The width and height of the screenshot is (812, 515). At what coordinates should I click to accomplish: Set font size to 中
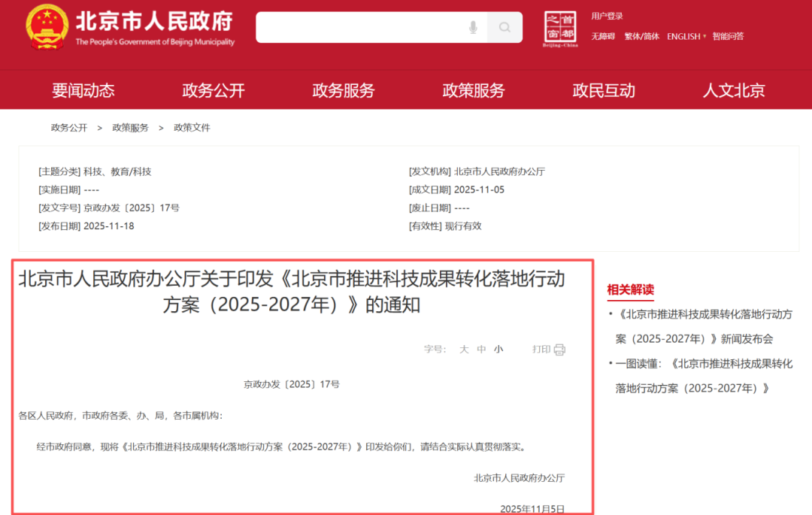coord(481,350)
